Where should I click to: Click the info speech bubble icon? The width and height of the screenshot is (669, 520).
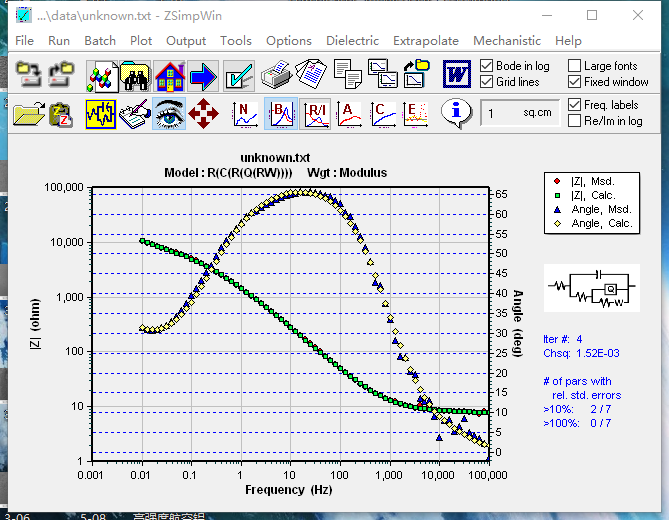(457, 114)
